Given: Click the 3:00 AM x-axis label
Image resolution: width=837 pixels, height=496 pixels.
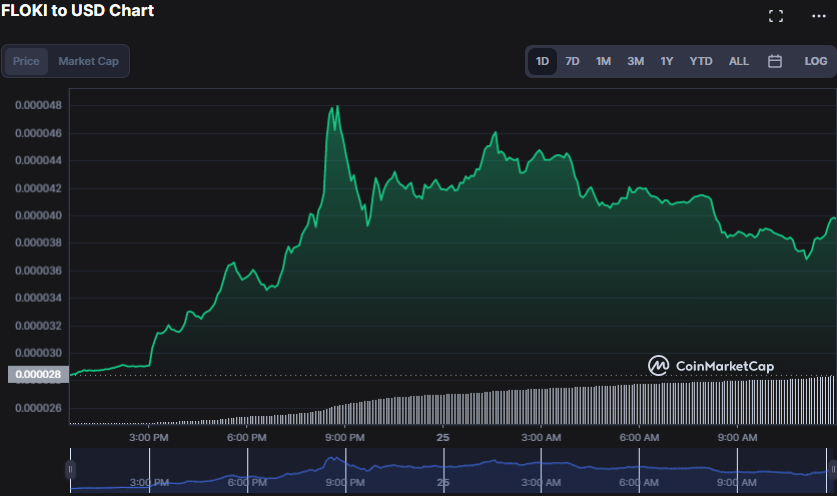Looking at the screenshot, I should click(x=541, y=437).
